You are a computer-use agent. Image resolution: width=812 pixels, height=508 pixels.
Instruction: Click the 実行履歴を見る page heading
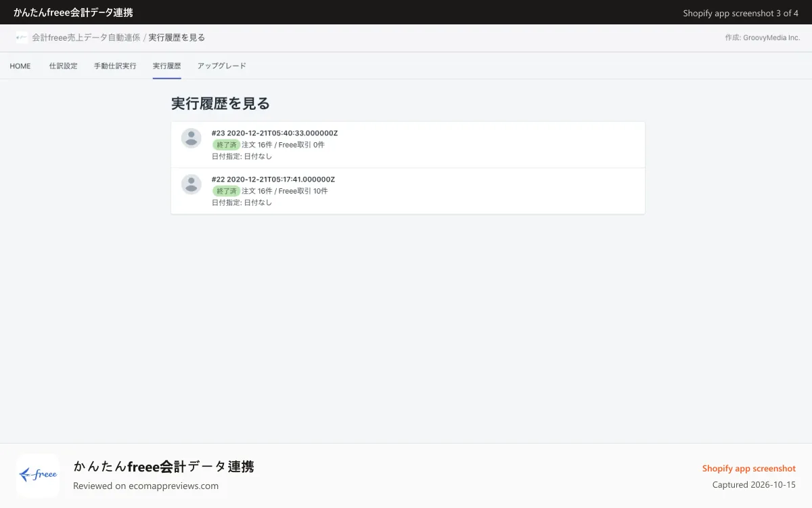221,103
